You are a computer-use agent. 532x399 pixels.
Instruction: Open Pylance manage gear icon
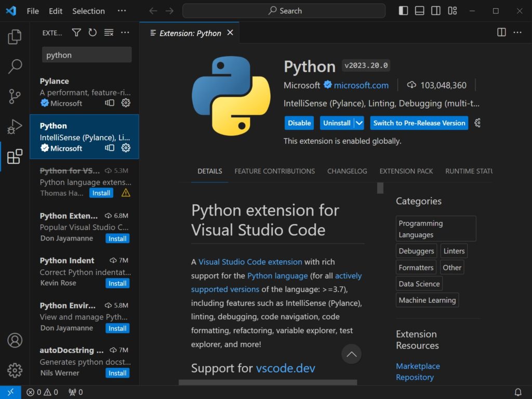(126, 103)
